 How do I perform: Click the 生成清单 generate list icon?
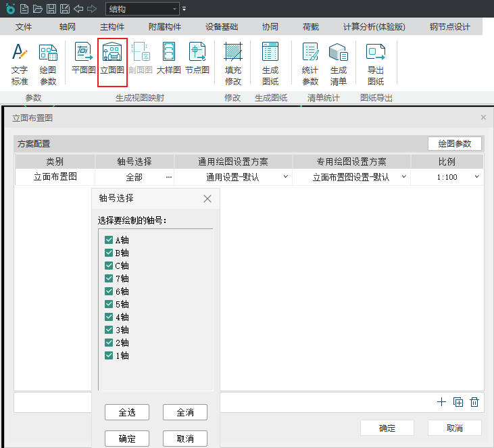point(338,64)
